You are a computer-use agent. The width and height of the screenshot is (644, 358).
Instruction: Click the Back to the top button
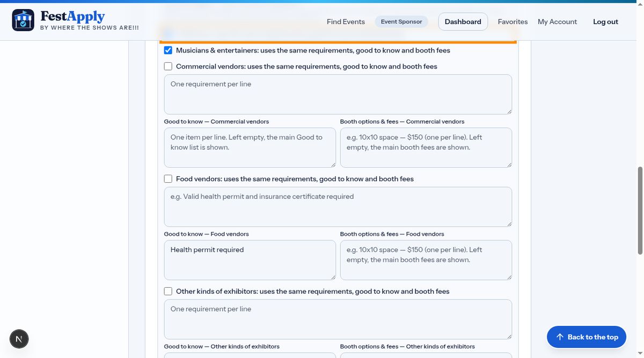click(x=587, y=337)
